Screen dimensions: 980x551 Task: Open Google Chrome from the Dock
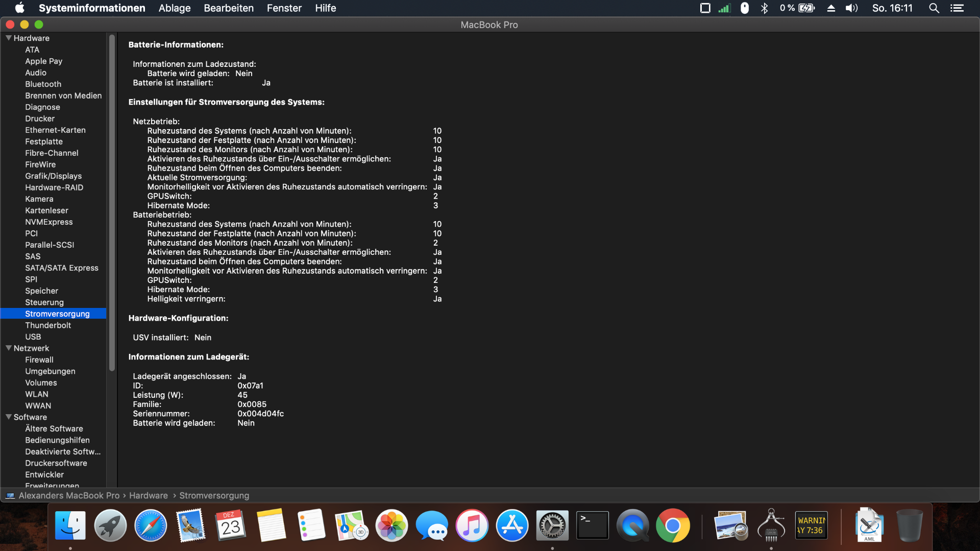point(673,525)
